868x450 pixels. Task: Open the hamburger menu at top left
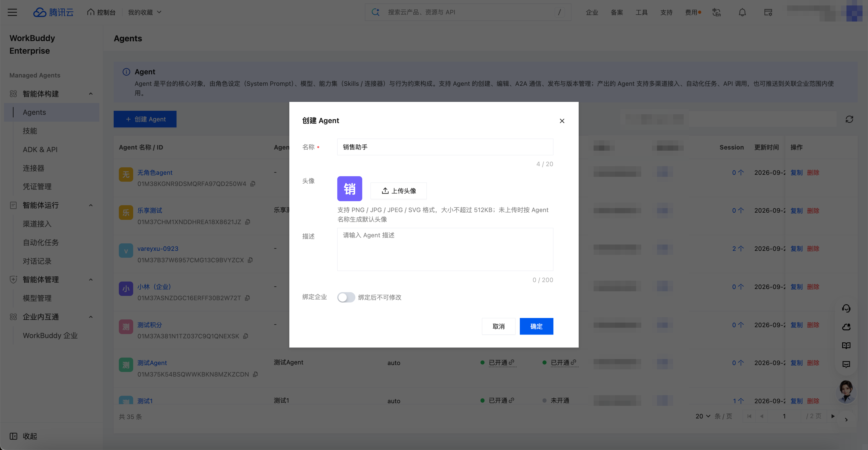point(12,12)
